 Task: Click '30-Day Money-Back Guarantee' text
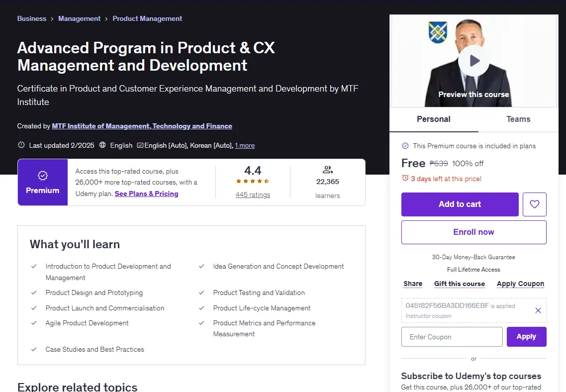473,257
